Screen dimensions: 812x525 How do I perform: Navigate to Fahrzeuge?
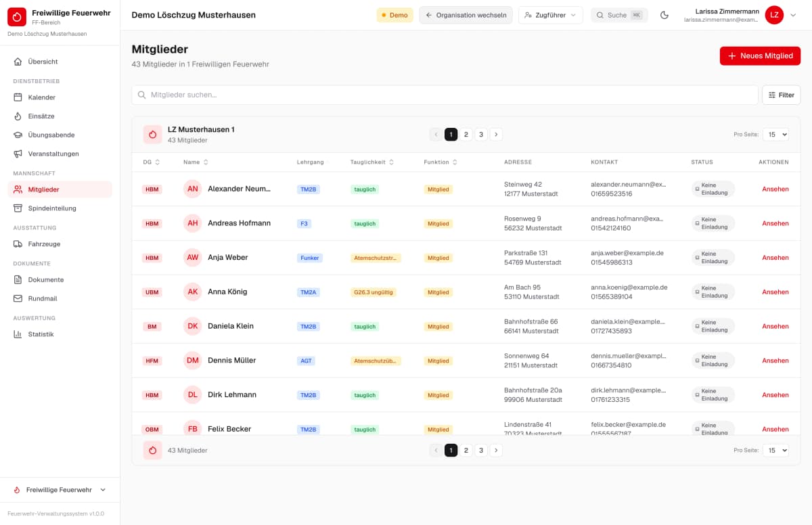(x=60, y=244)
